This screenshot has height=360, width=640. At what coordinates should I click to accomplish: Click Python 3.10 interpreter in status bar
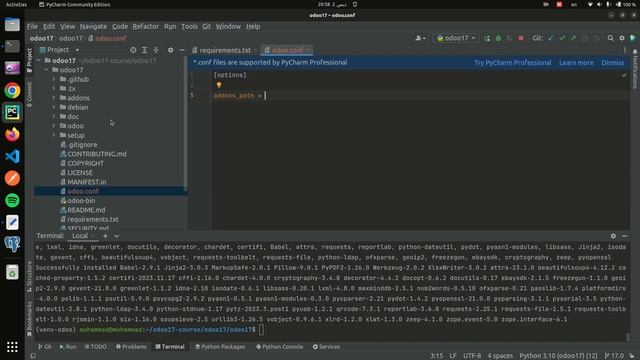point(558,356)
